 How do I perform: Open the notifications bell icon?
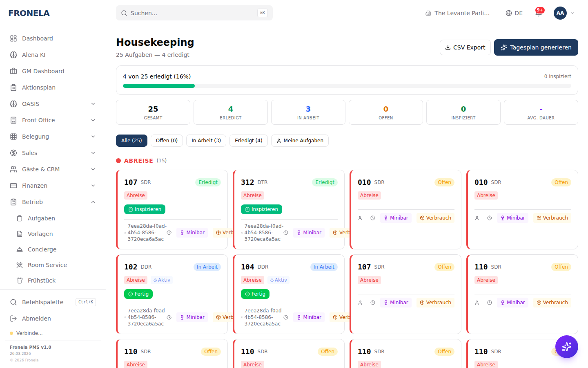[x=538, y=13]
